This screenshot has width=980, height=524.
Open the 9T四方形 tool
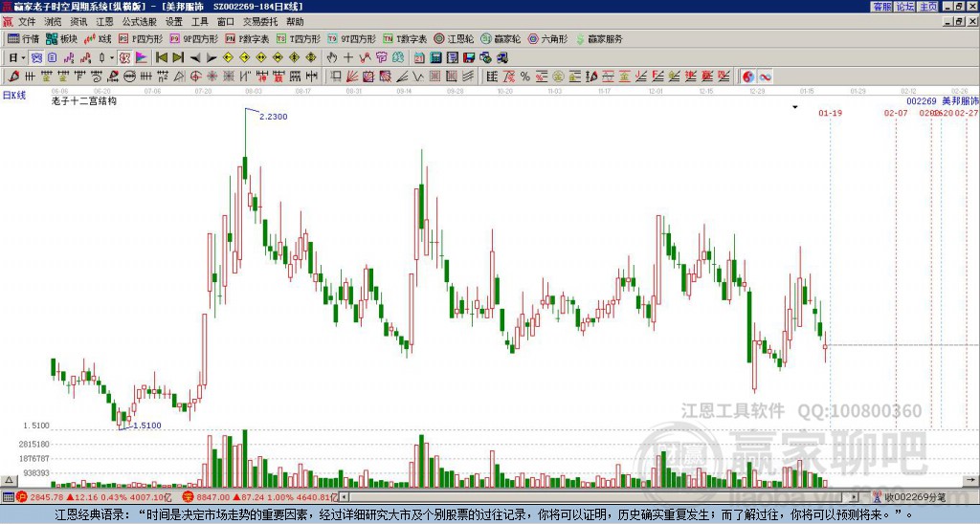coord(351,38)
